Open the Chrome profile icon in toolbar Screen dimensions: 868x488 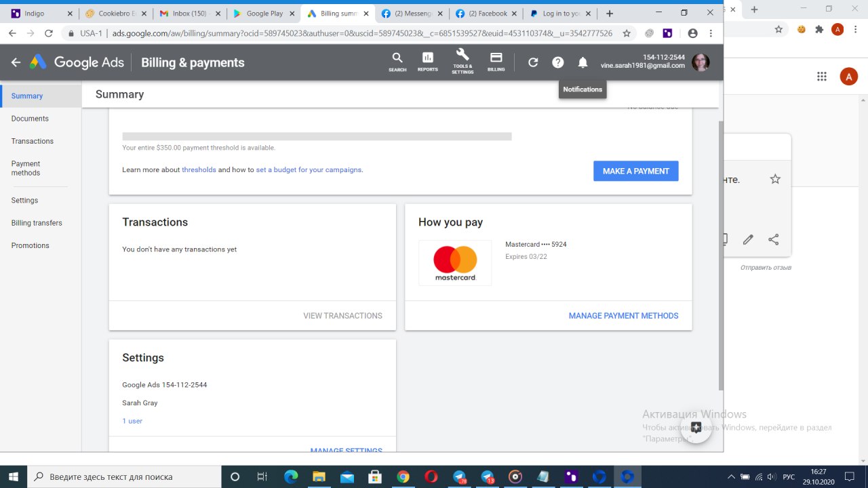(x=692, y=33)
